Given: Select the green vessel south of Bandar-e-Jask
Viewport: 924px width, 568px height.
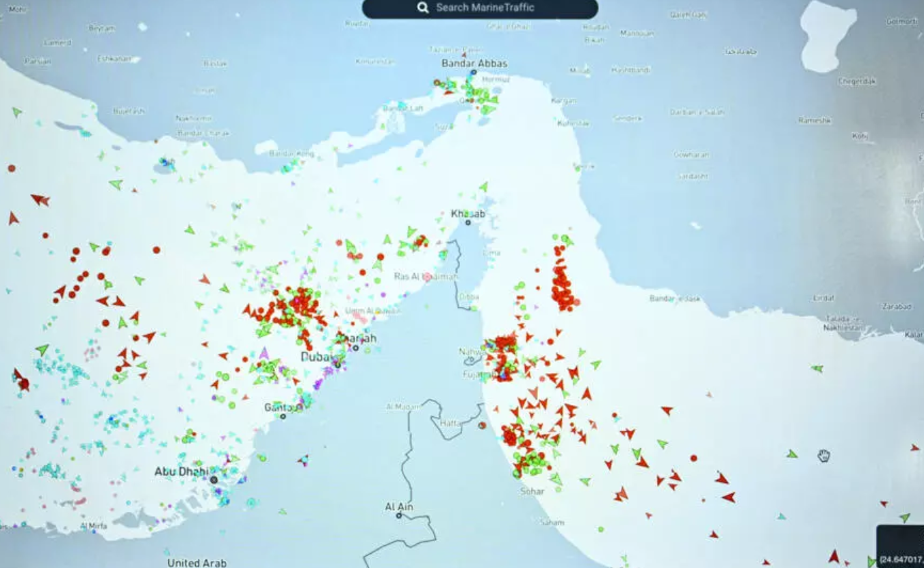Looking at the screenshot, I should tap(817, 369).
